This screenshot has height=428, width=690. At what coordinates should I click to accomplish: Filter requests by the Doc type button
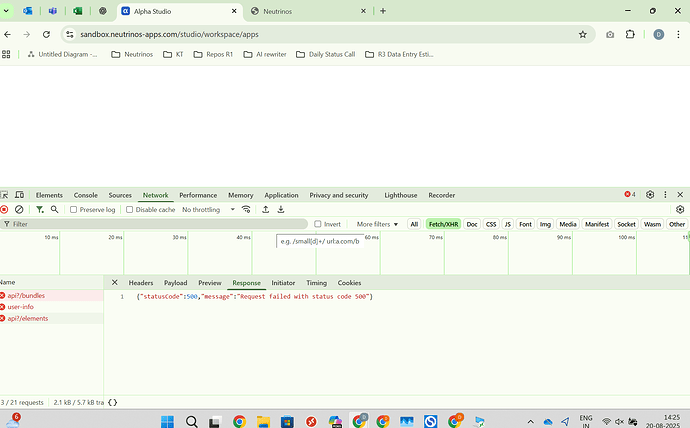tap(472, 224)
